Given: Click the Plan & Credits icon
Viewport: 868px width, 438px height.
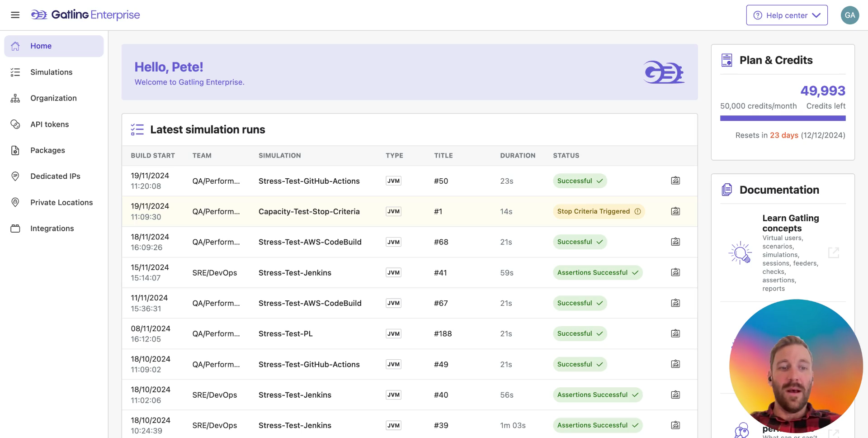Looking at the screenshot, I should pos(726,60).
